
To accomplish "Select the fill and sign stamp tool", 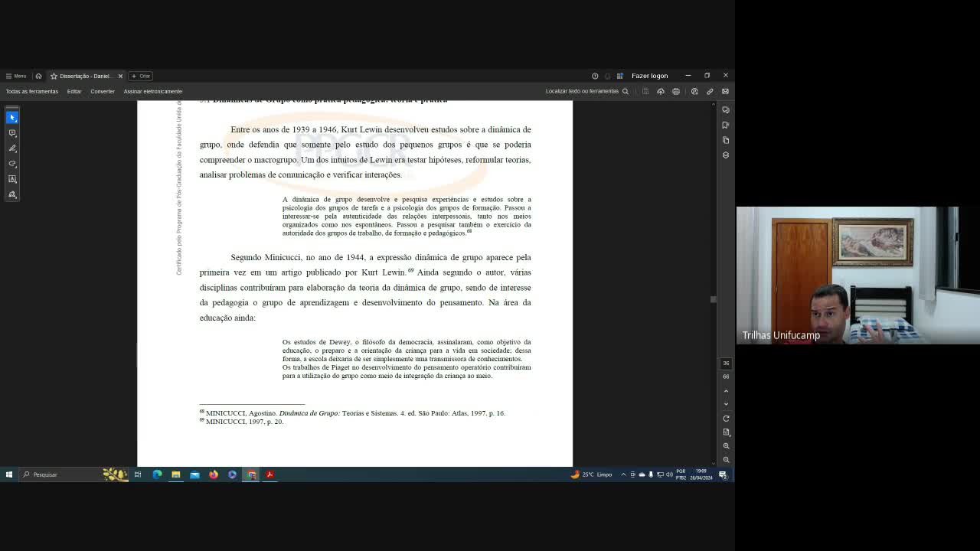I will tap(12, 194).
